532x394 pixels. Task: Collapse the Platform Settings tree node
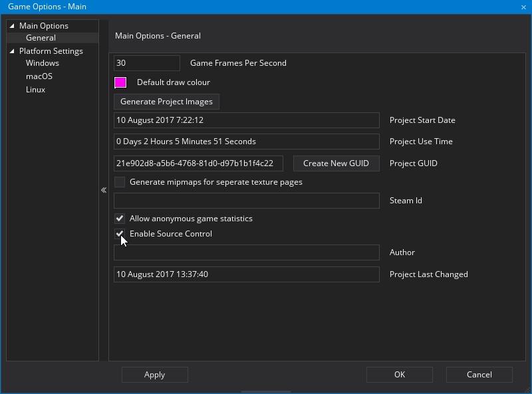click(12, 51)
